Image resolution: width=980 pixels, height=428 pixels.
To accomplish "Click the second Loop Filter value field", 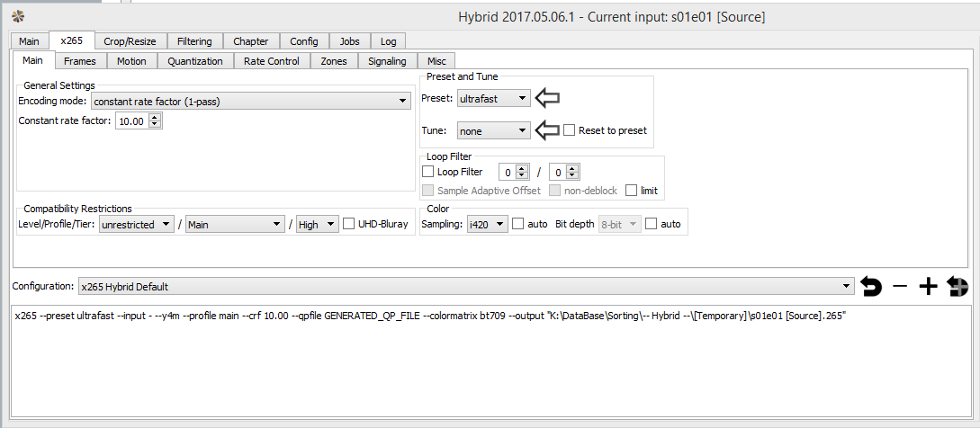I will coord(560,171).
